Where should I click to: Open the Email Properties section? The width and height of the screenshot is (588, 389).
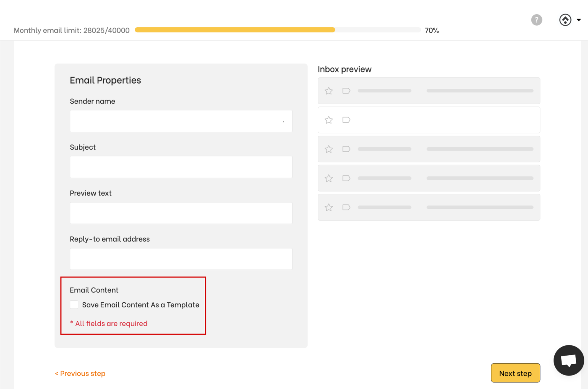[x=105, y=80]
